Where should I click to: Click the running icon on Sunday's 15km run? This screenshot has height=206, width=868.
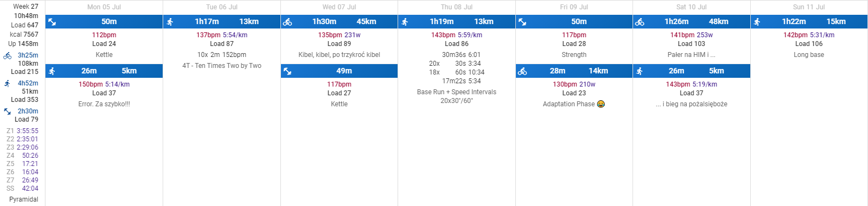757,22
